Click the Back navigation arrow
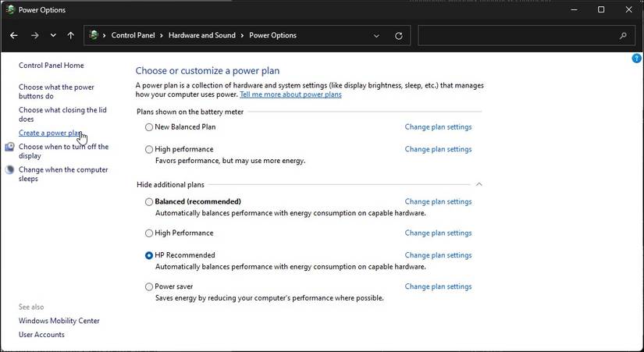 pos(14,35)
